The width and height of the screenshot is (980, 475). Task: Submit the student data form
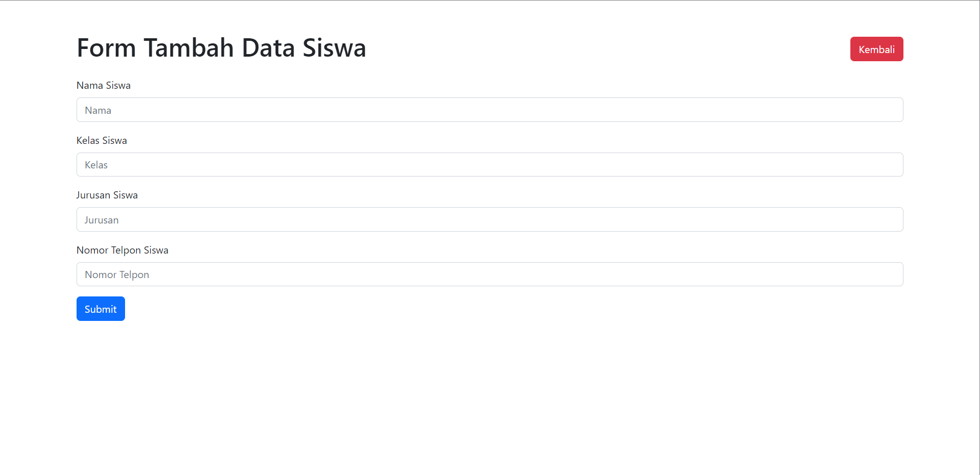tap(101, 309)
